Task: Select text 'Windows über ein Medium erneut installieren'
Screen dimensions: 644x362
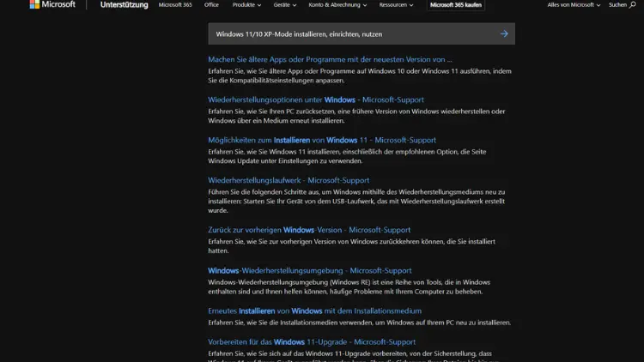Action: pos(276,121)
